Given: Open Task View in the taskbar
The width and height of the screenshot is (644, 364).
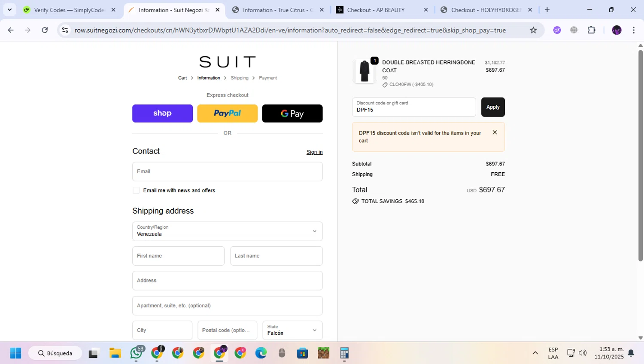Looking at the screenshot, I should click(93, 353).
